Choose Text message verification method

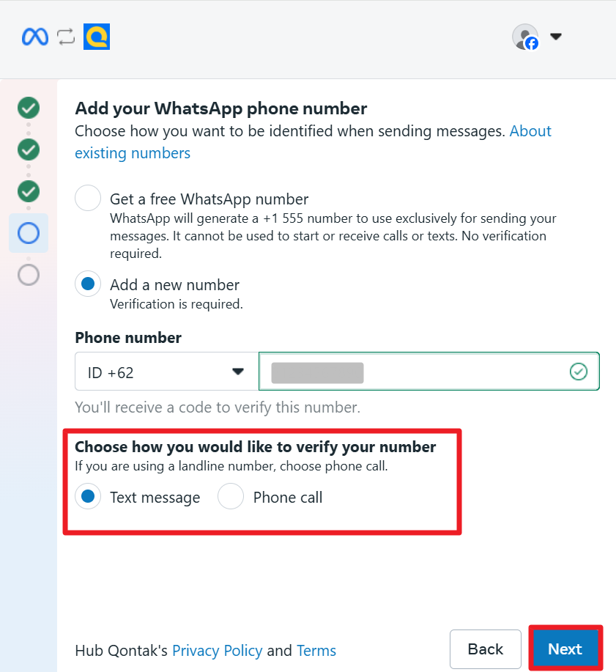[x=88, y=496]
